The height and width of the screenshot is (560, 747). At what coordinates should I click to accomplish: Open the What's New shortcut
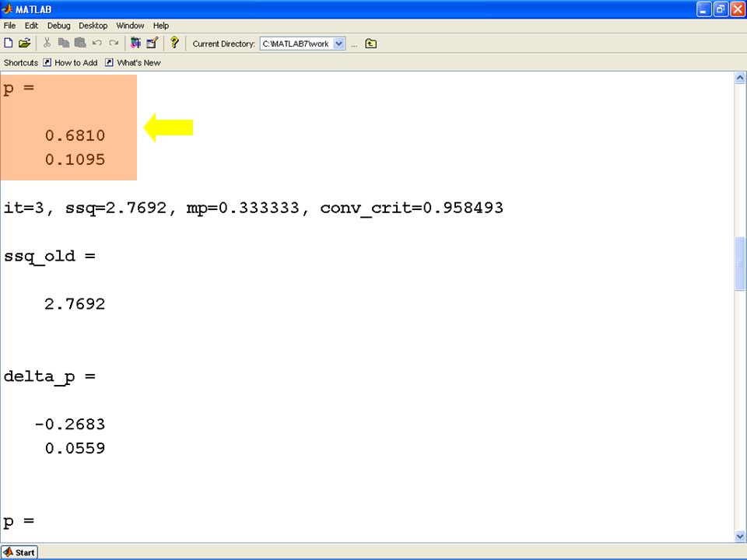133,63
